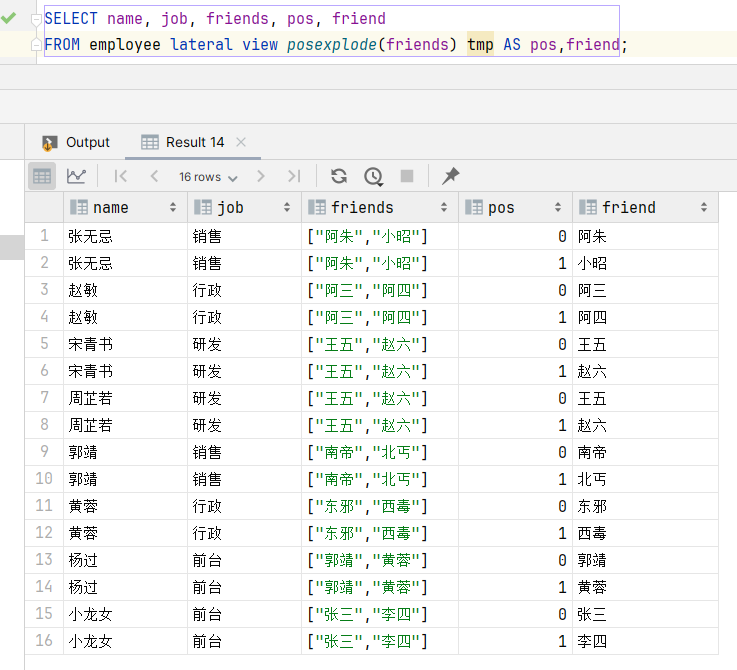Go to first page of results

120,176
